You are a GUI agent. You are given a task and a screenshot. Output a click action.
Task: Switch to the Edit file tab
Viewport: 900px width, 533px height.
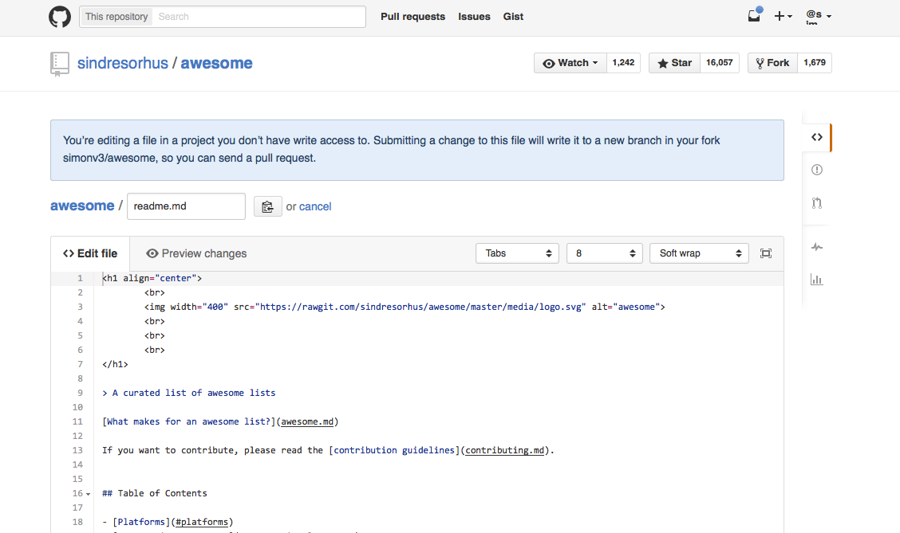pyautogui.click(x=90, y=254)
